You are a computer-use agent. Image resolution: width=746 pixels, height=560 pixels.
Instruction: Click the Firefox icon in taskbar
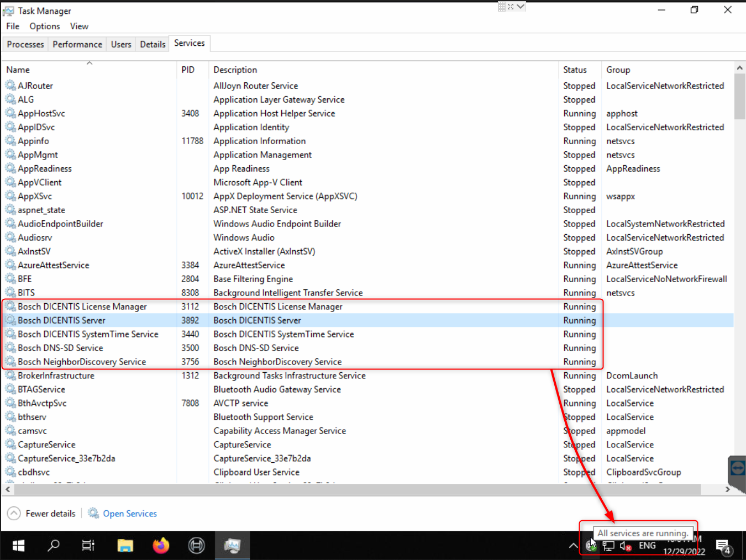click(x=161, y=546)
